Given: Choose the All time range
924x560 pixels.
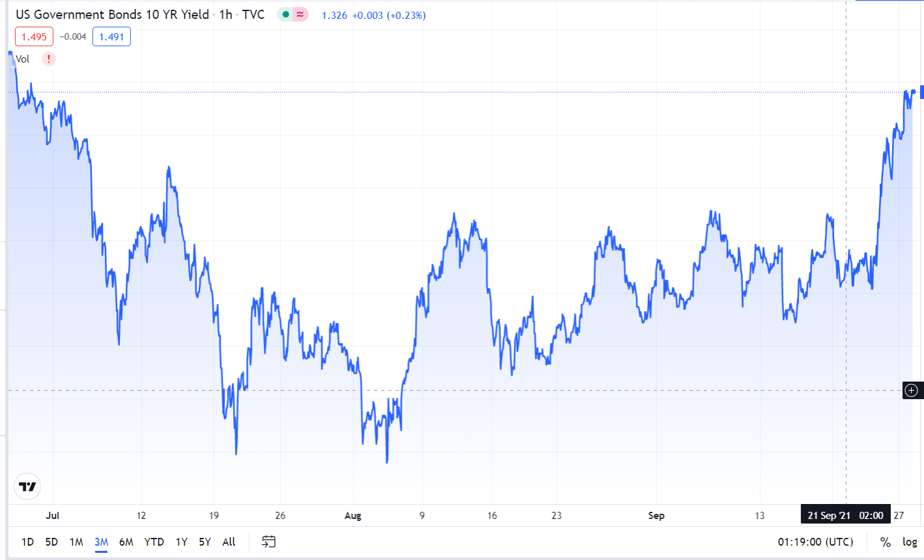Looking at the screenshot, I should (x=229, y=542).
